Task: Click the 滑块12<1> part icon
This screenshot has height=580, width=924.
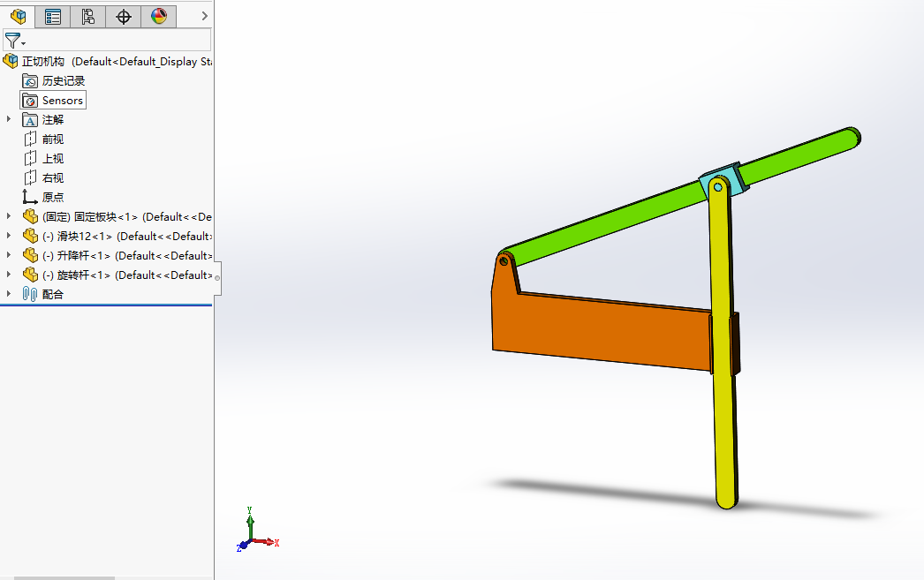Action: tap(30, 236)
